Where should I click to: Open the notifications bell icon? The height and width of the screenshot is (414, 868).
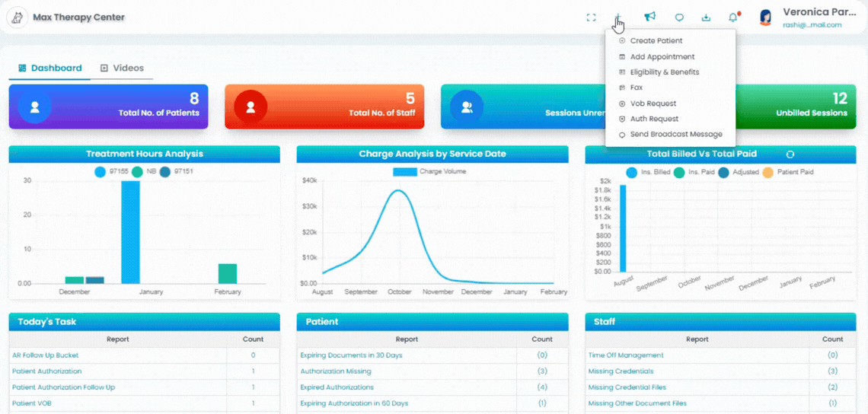pyautogui.click(x=733, y=18)
